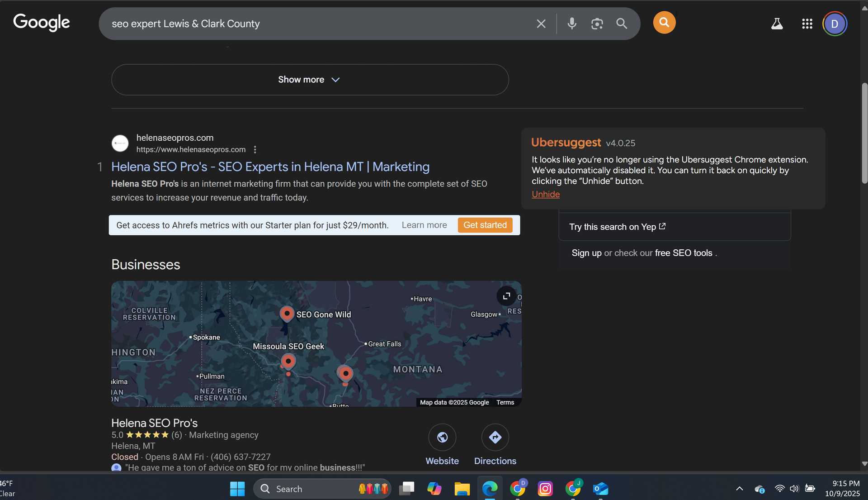
Task: Open the weather flyout showing 46°F
Action: (8, 488)
